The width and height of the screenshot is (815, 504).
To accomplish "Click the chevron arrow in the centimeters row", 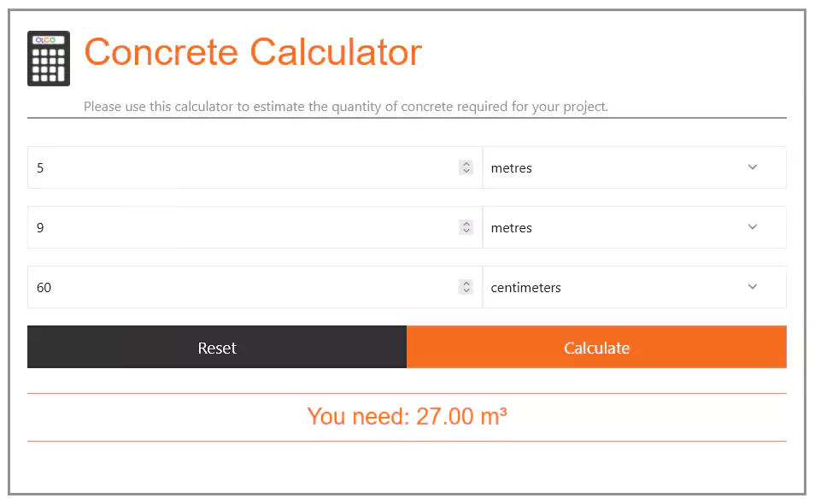I will coord(753,287).
